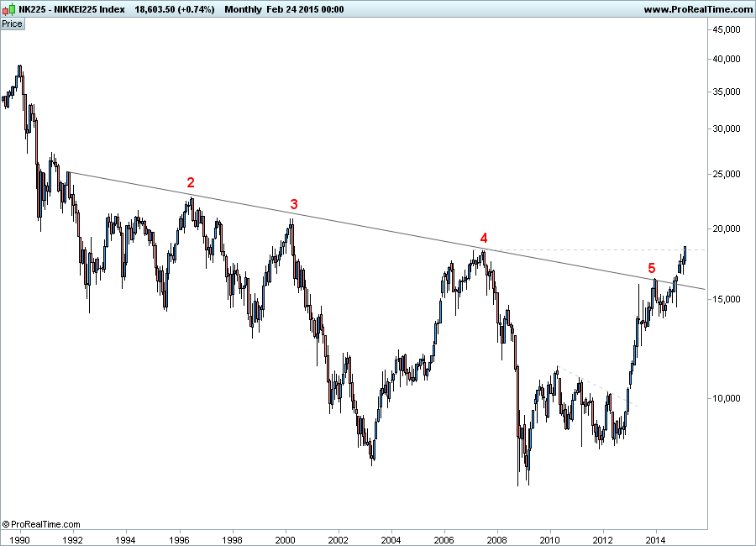
Task: Select the red wave label 5
Action: point(652,268)
